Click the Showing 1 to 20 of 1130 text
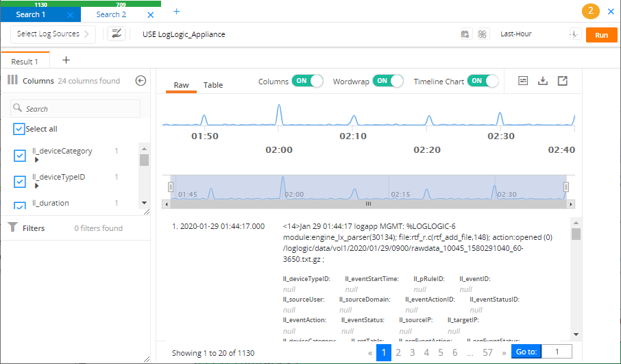Viewport: 621px width, 364px height. (x=213, y=353)
